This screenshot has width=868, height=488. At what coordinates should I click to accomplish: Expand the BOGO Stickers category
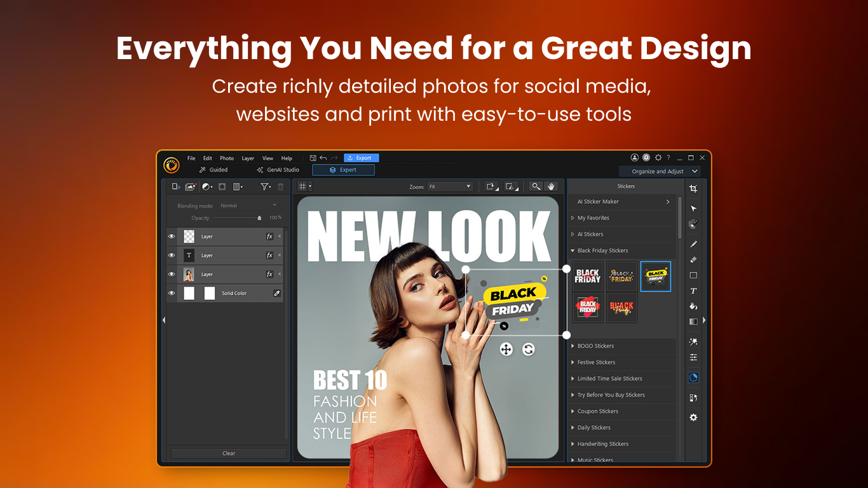click(595, 346)
